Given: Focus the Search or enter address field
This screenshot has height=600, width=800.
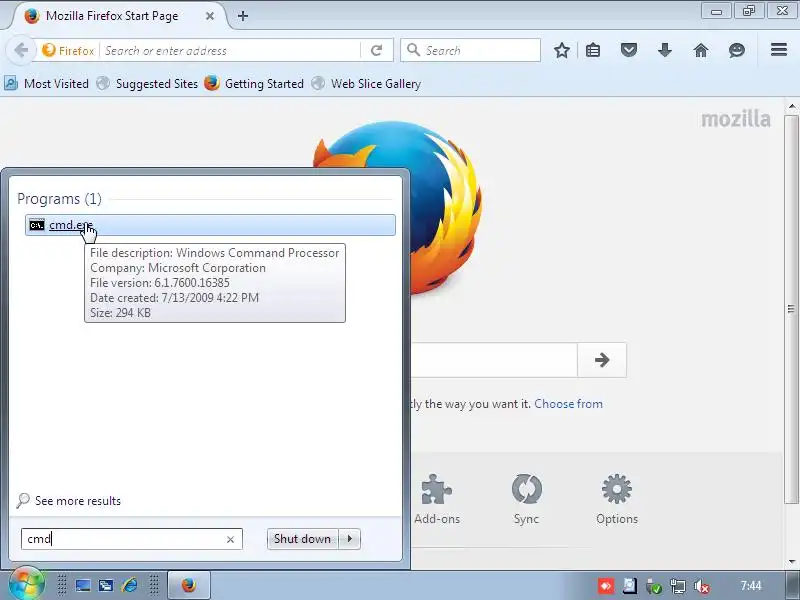Looking at the screenshot, I should tap(231, 51).
